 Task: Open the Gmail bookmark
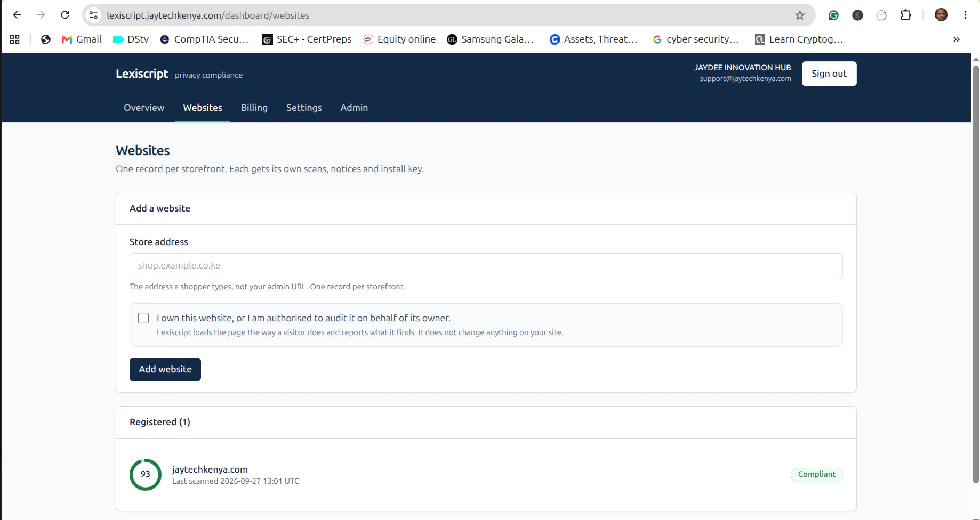pos(82,39)
